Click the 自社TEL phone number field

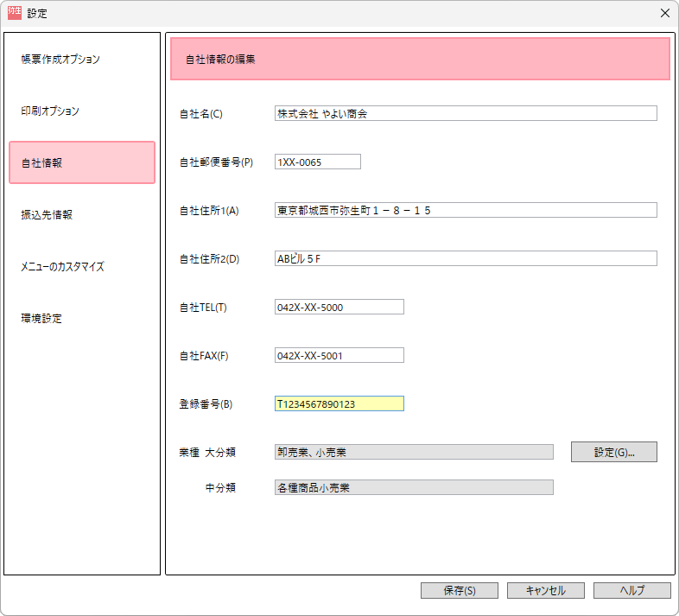[339, 307]
